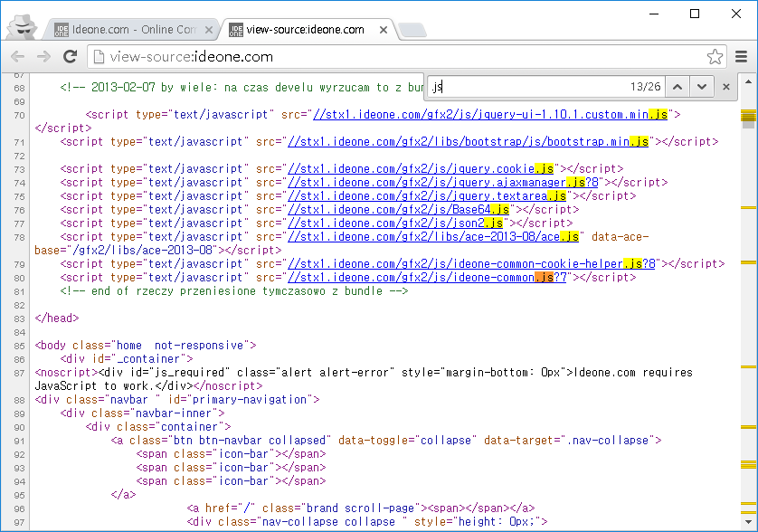Click the noscript js_required line
The height and width of the screenshot is (532, 758).
pos(364,379)
